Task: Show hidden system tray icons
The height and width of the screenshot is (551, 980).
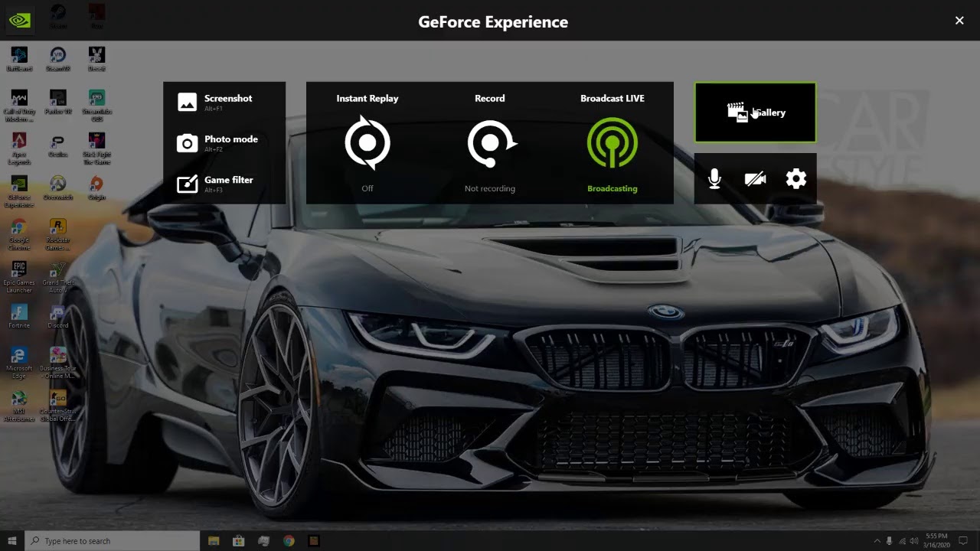Action: (x=877, y=541)
